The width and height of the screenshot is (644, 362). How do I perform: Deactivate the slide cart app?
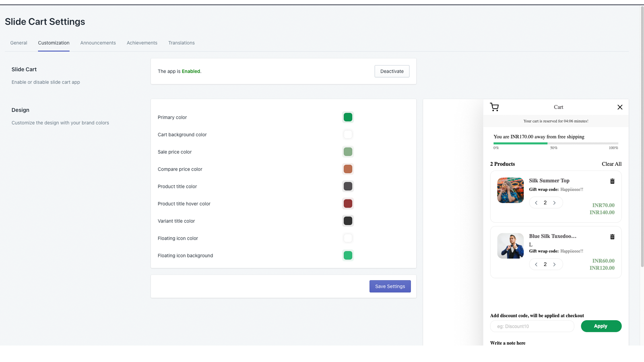tap(391, 71)
